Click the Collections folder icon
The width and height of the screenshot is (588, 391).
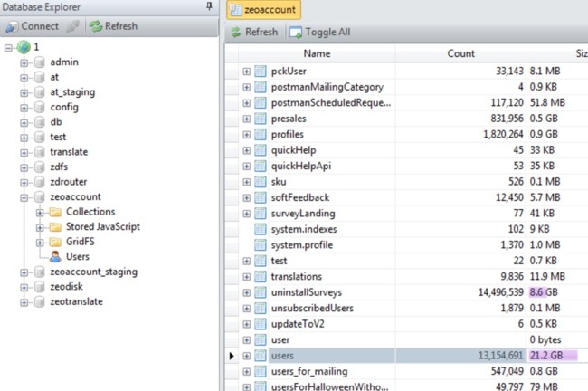(55, 212)
